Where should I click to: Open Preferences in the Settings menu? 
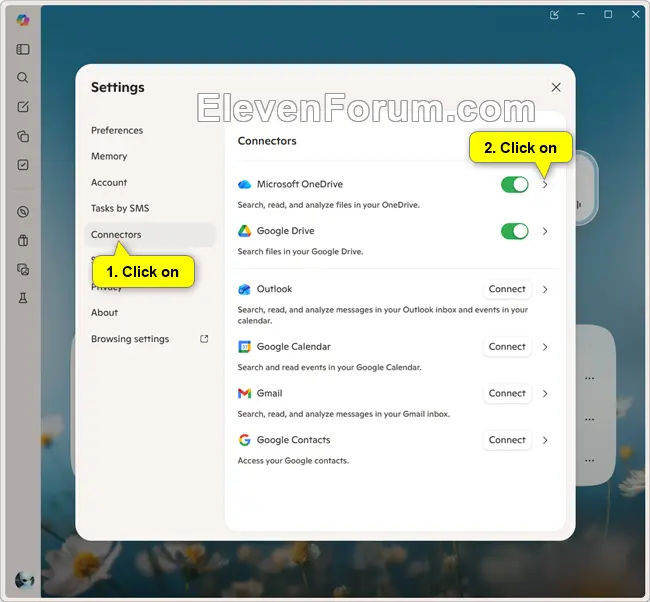coord(117,130)
